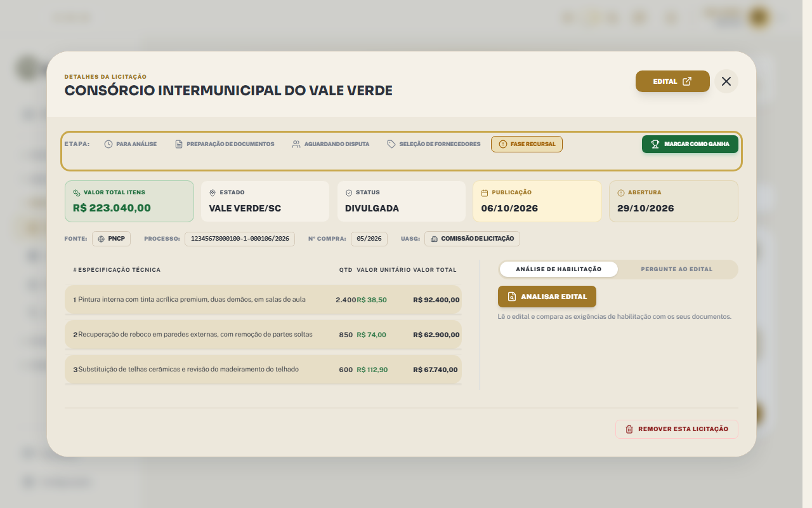Click the document search icon on Analisar Edital
This screenshot has height=508, width=812.
pyautogui.click(x=512, y=297)
